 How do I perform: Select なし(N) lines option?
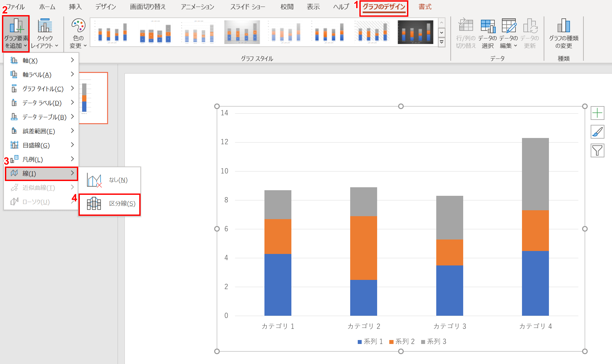click(110, 180)
